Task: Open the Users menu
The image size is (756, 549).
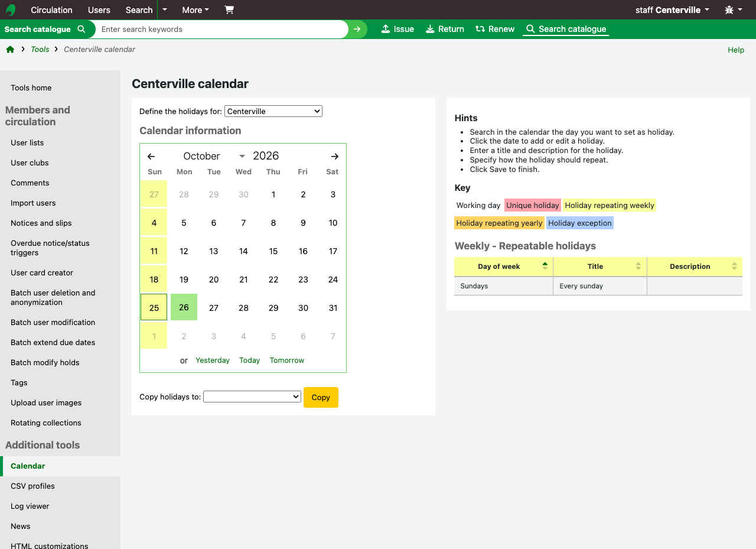Action: pos(99,10)
